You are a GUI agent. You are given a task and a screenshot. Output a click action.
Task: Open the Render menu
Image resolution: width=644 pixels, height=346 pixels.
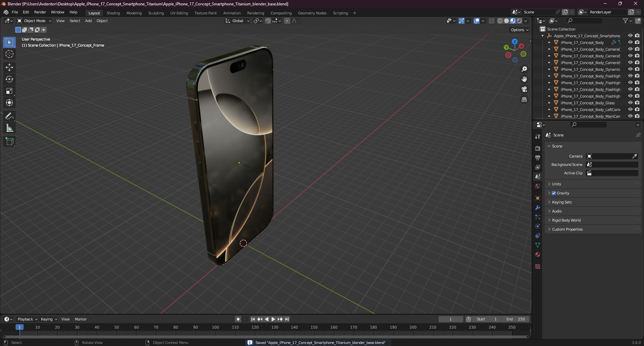pos(40,12)
